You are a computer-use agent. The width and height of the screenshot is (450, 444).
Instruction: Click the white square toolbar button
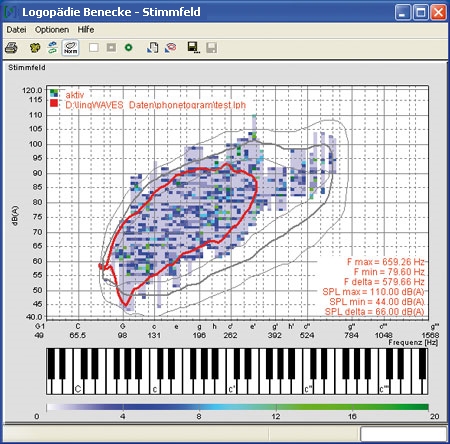click(94, 48)
